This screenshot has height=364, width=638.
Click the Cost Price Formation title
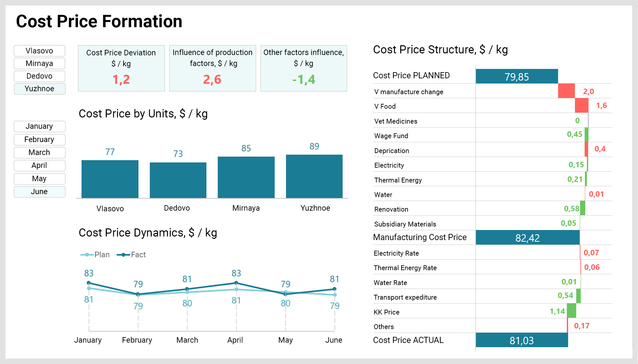99,21
